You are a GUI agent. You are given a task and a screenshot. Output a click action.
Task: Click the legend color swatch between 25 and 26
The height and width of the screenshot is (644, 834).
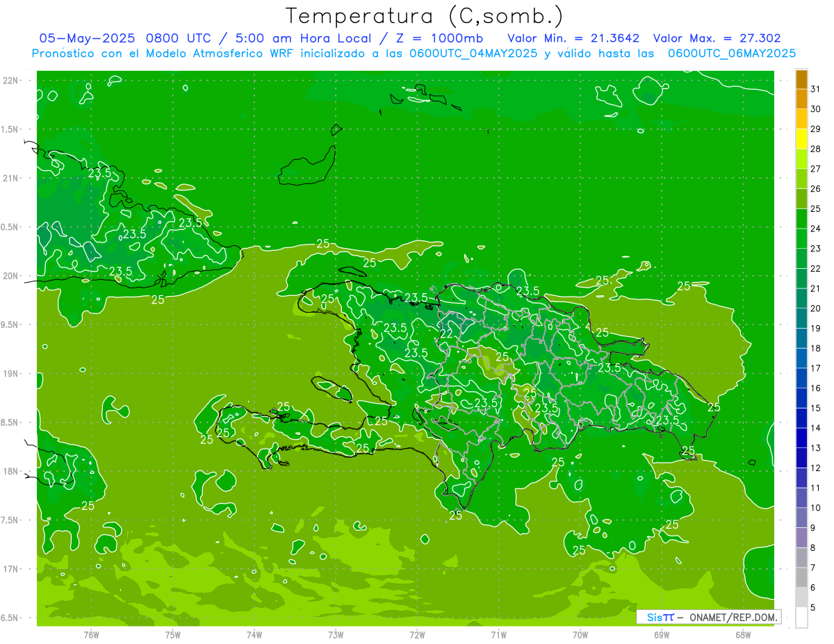[x=801, y=199]
